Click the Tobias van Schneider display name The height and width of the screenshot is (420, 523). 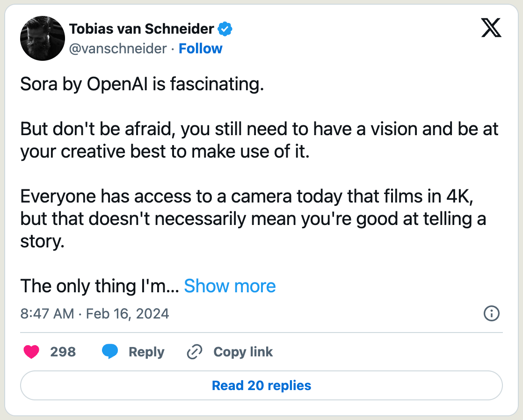click(x=141, y=29)
